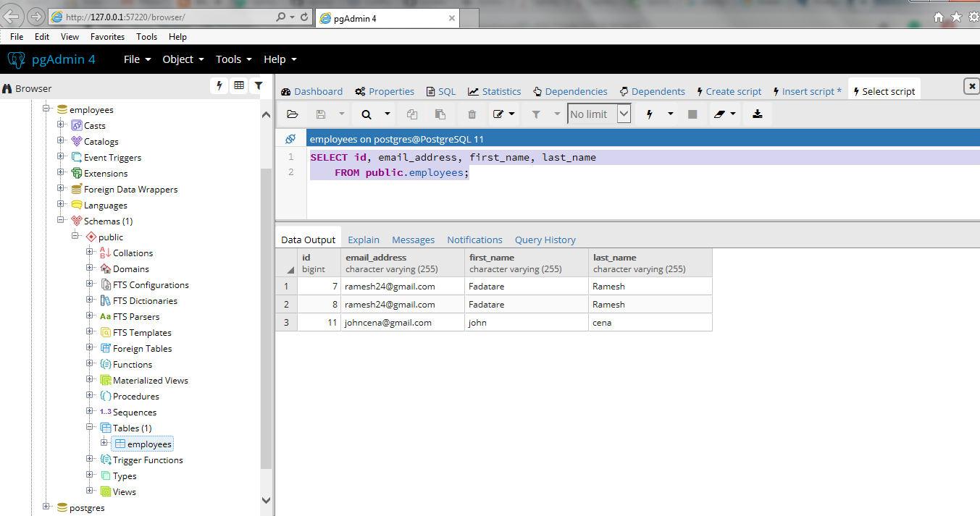Click the pgAdmin 4 elephant logo
Image resolution: width=980 pixels, height=516 pixels.
click(x=17, y=59)
